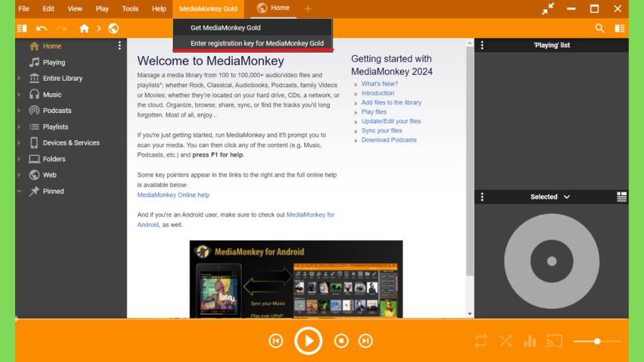The image size is (644, 362).
Task: Click the Playlists list icon
Action: [34, 127]
